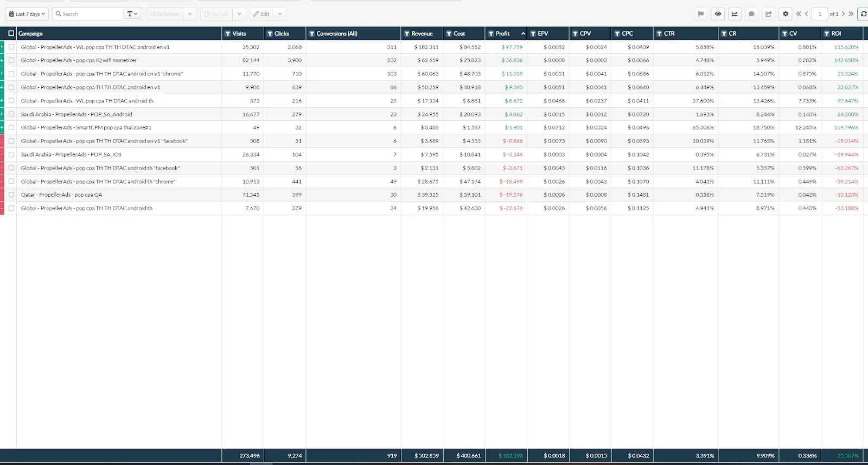
Task: Click filter icon on CPV column
Action: tap(575, 34)
